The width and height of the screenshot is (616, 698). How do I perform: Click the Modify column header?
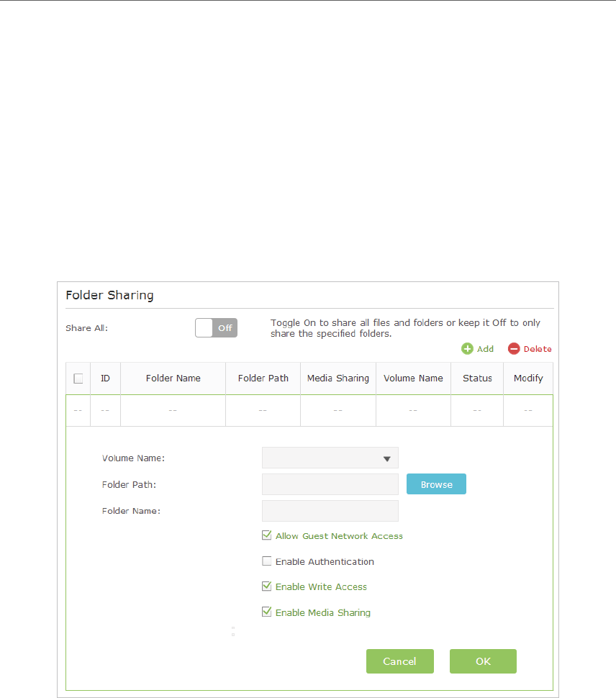(528, 379)
